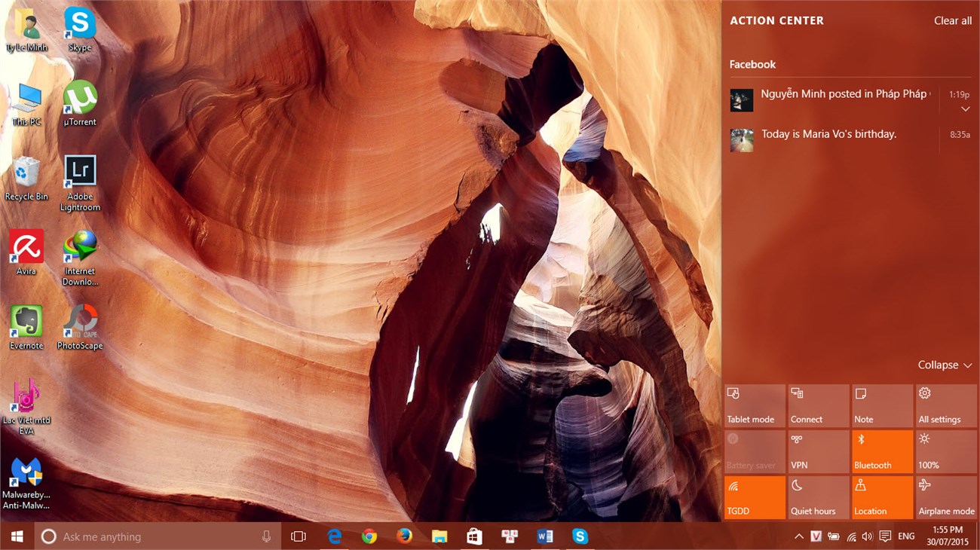Viewport: 980px width, 550px height.
Task: Open the Maria Vo's birthday notification
Action: 850,140
